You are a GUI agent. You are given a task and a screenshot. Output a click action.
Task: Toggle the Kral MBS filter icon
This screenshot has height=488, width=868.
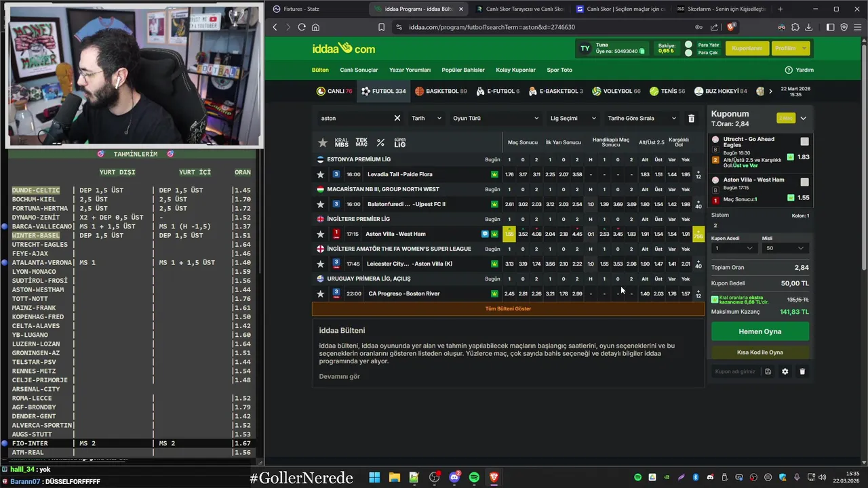341,142
